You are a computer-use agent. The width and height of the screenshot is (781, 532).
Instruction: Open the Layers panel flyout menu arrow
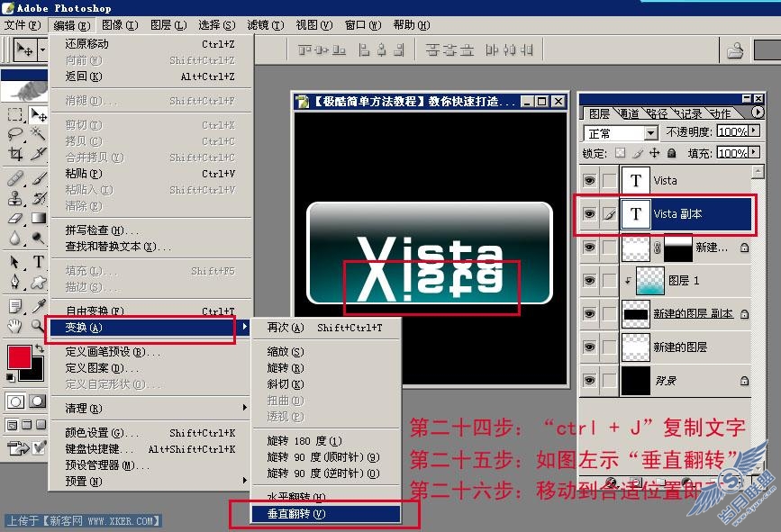(x=757, y=113)
